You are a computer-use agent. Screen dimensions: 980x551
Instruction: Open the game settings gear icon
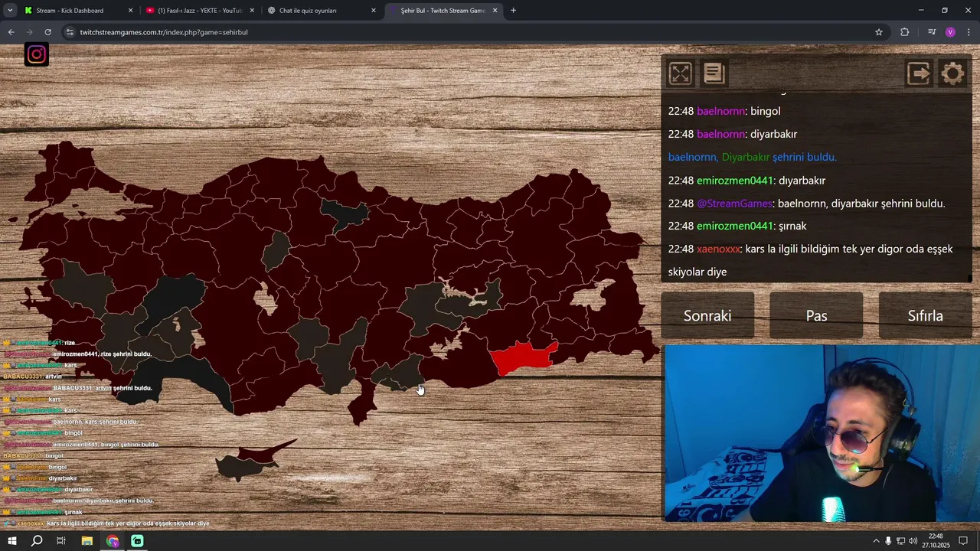point(952,73)
